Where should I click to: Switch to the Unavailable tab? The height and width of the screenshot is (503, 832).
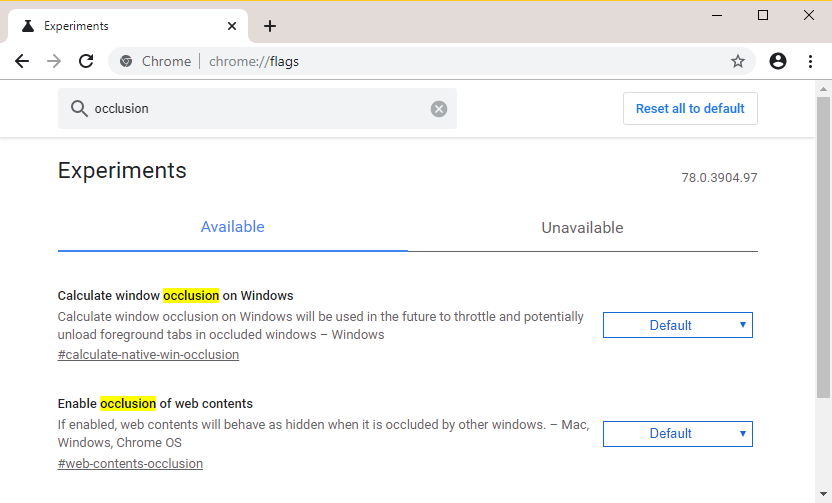coord(582,228)
